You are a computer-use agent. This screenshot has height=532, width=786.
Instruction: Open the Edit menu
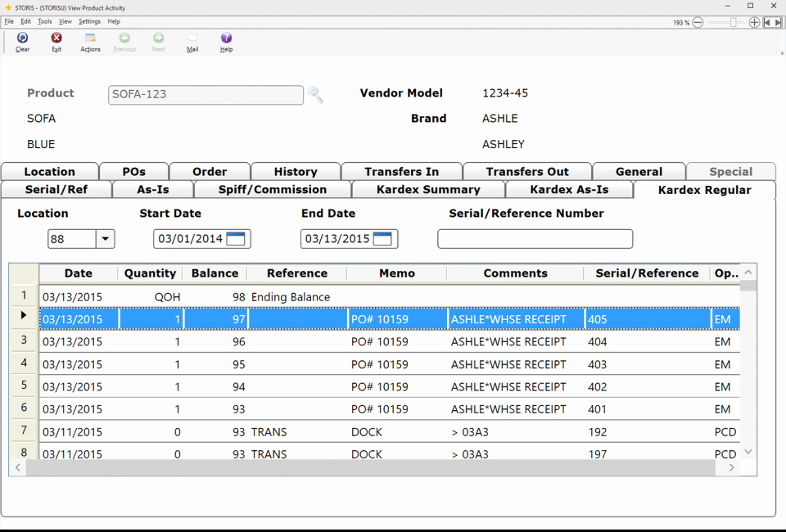coord(25,21)
